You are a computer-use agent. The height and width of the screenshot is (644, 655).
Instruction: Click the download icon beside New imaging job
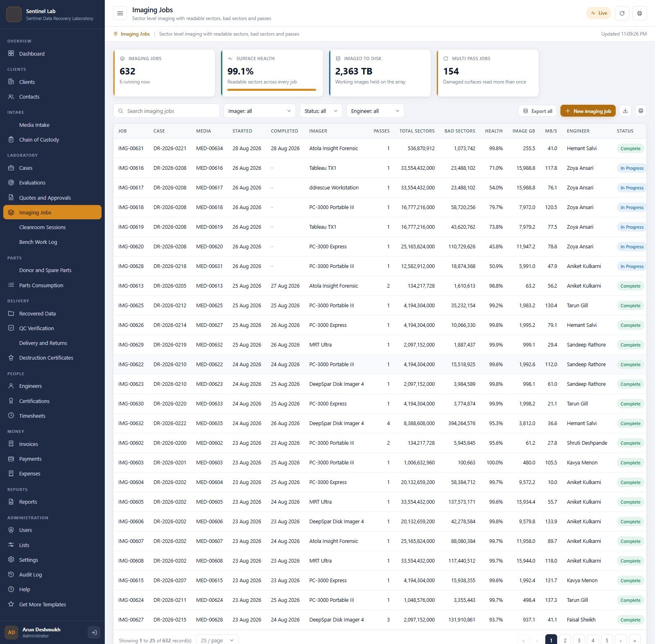coord(625,111)
